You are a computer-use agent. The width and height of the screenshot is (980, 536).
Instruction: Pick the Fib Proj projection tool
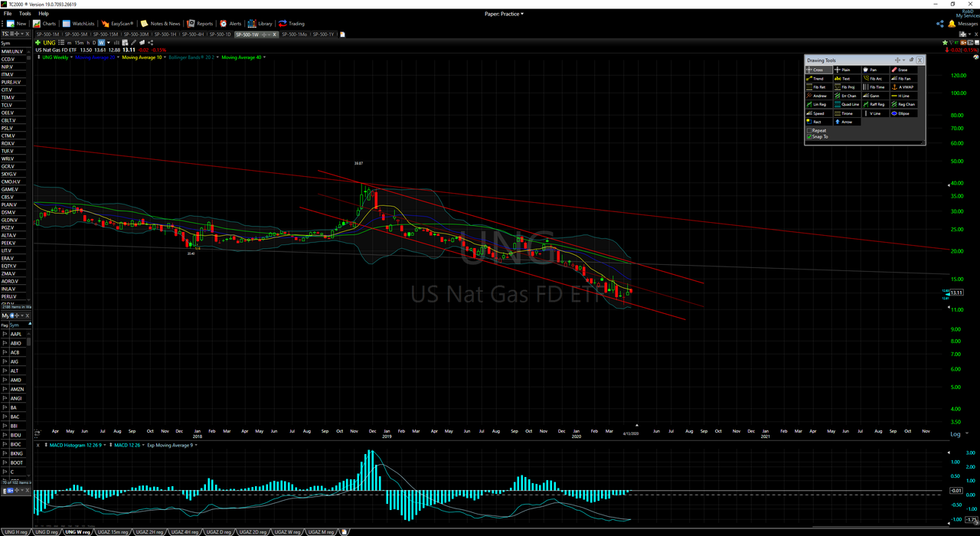point(846,87)
